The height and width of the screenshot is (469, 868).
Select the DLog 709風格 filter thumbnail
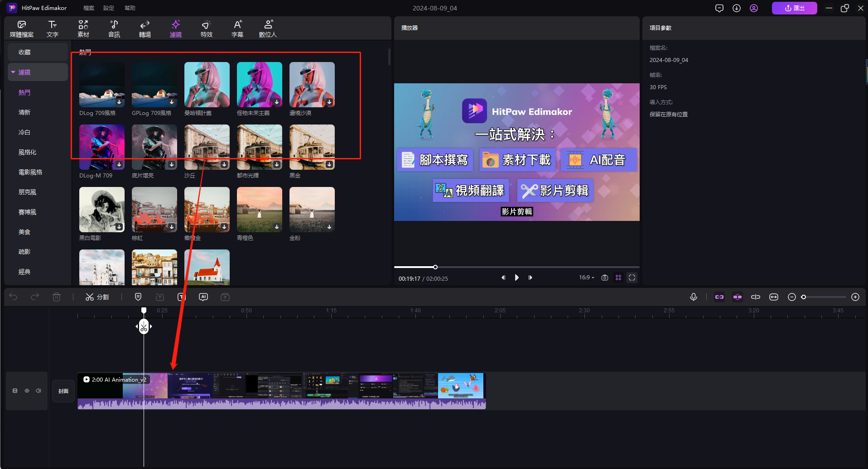(102, 85)
